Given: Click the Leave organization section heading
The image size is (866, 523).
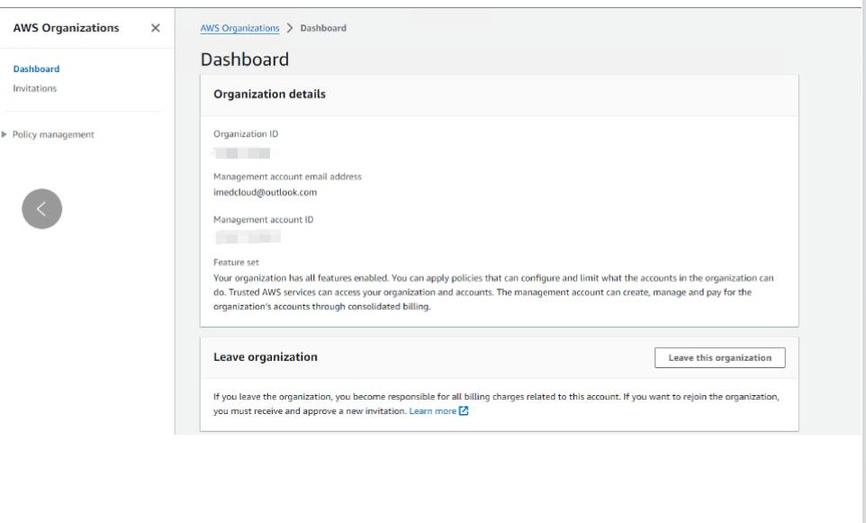Looking at the screenshot, I should [x=266, y=356].
